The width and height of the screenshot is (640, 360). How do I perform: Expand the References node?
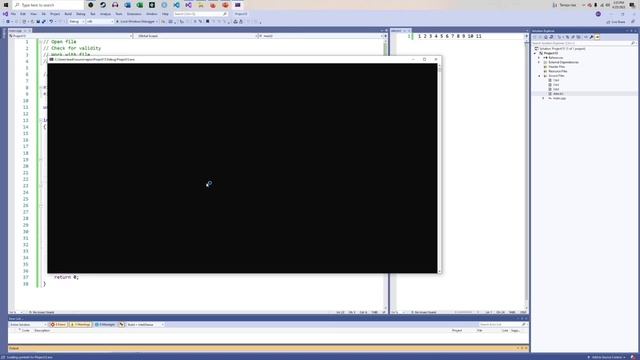(540, 58)
